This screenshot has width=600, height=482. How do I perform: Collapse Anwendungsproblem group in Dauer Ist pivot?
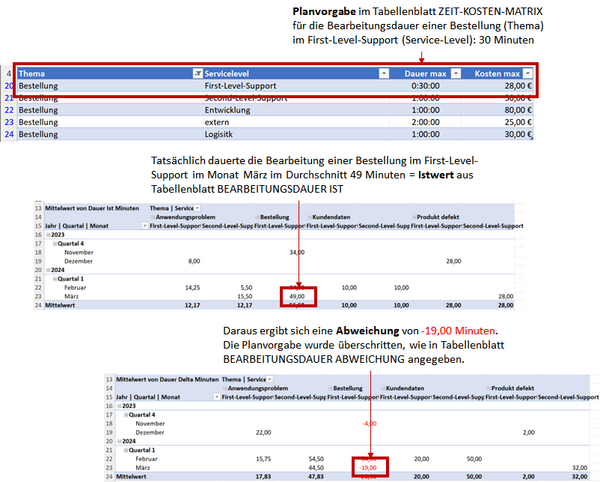(x=153, y=217)
